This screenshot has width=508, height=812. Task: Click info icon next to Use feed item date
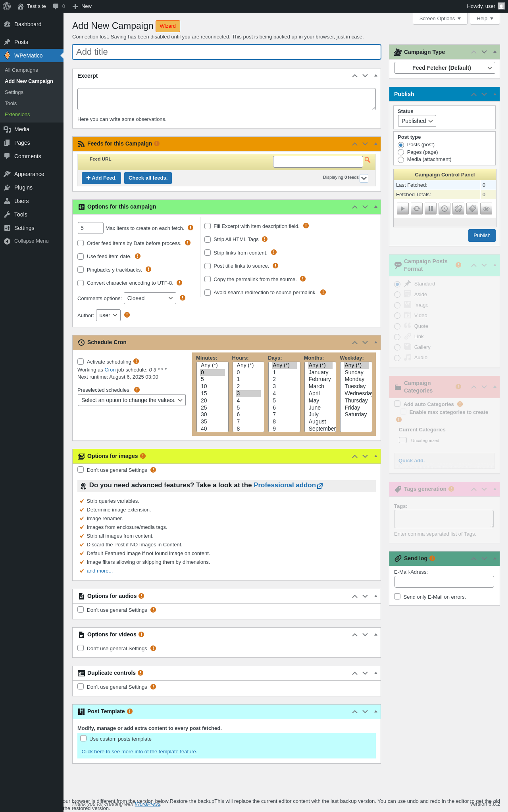[x=138, y=256]
